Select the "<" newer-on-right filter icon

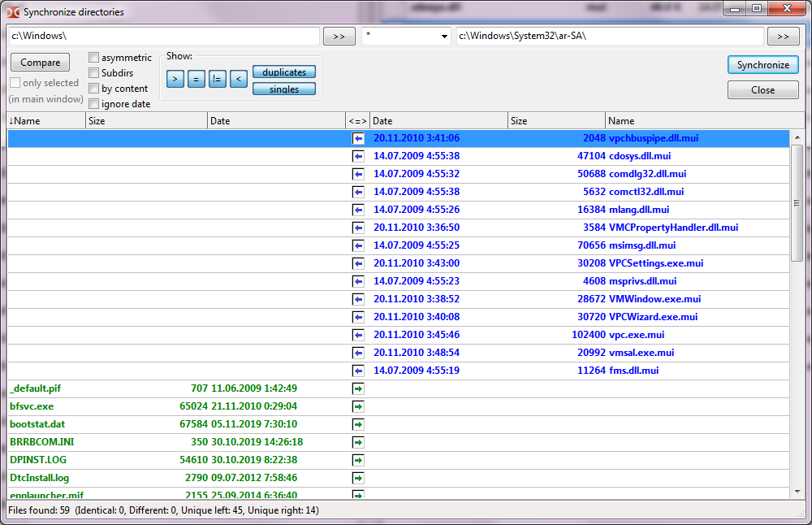coord(238,78)
